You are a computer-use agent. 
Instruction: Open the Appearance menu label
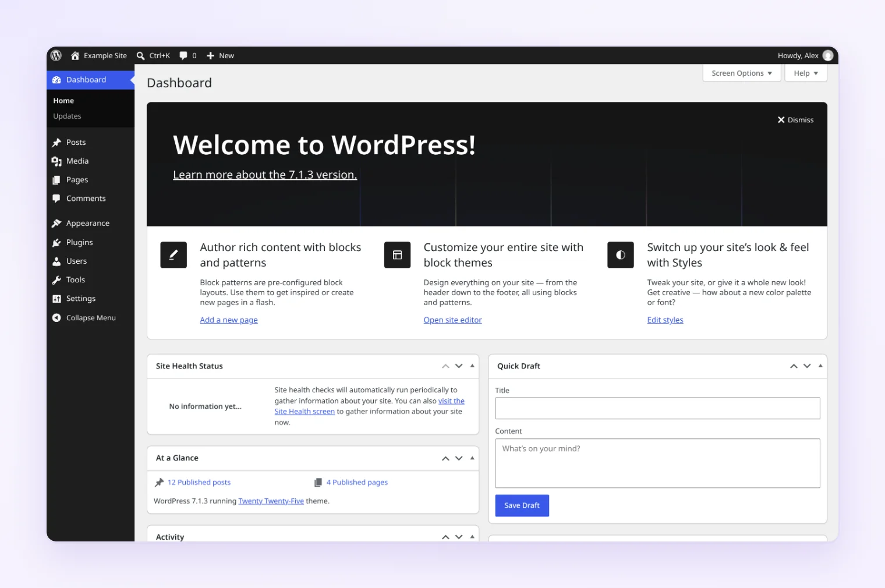[88, 224]
